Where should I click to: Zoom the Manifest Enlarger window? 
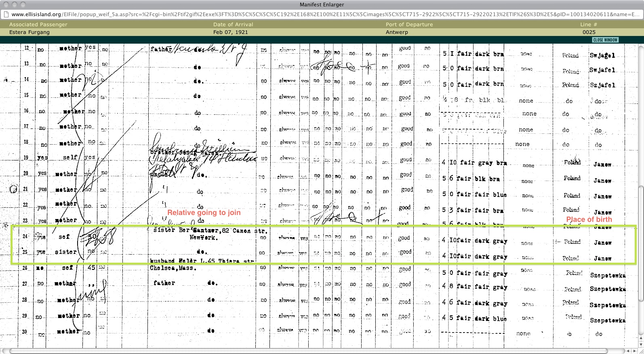pos(23,4)
